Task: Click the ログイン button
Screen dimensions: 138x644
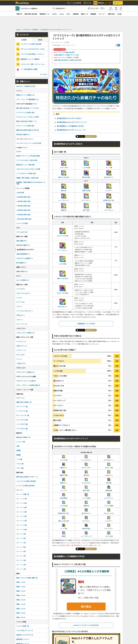Action: click(x=117, y=3)
